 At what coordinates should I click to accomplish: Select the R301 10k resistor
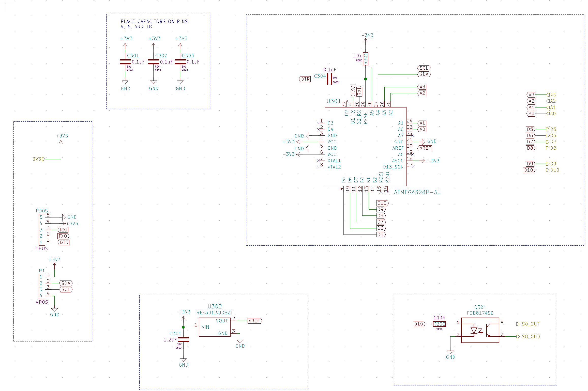point(365,59)
